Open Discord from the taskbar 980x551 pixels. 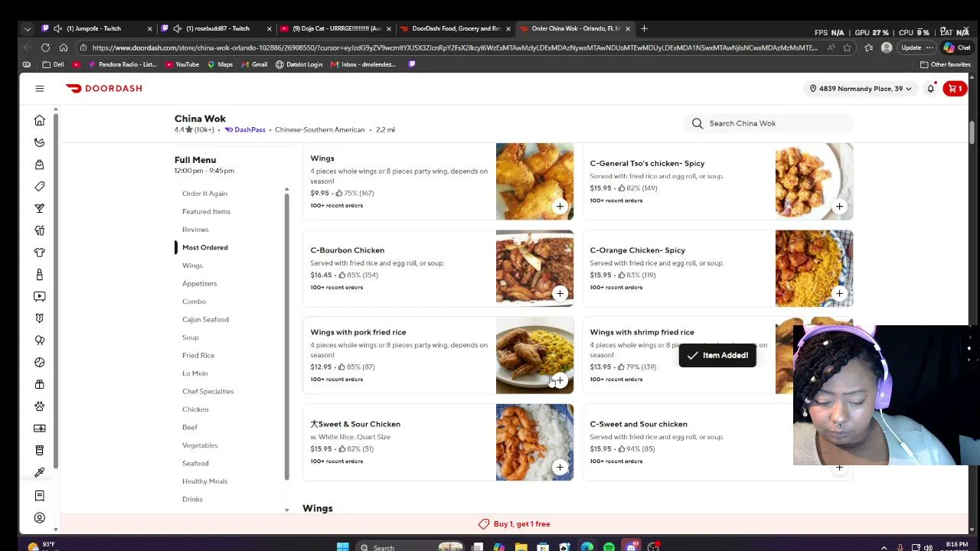click(632, 547)
